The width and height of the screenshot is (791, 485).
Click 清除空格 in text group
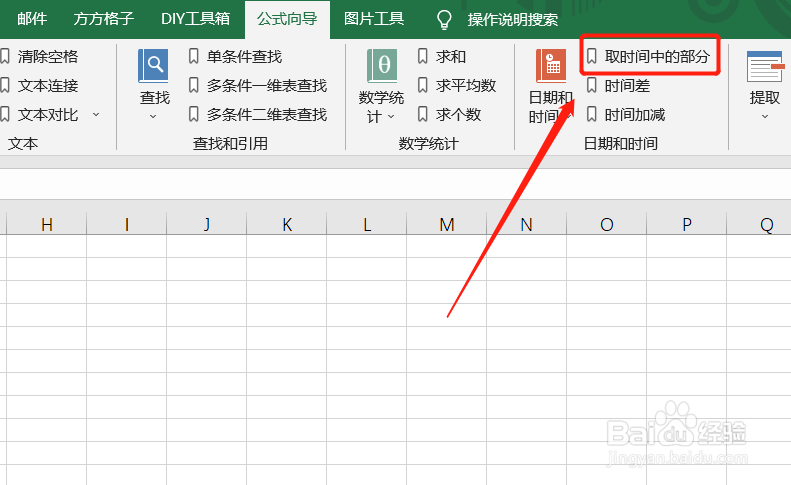[39, 57]
